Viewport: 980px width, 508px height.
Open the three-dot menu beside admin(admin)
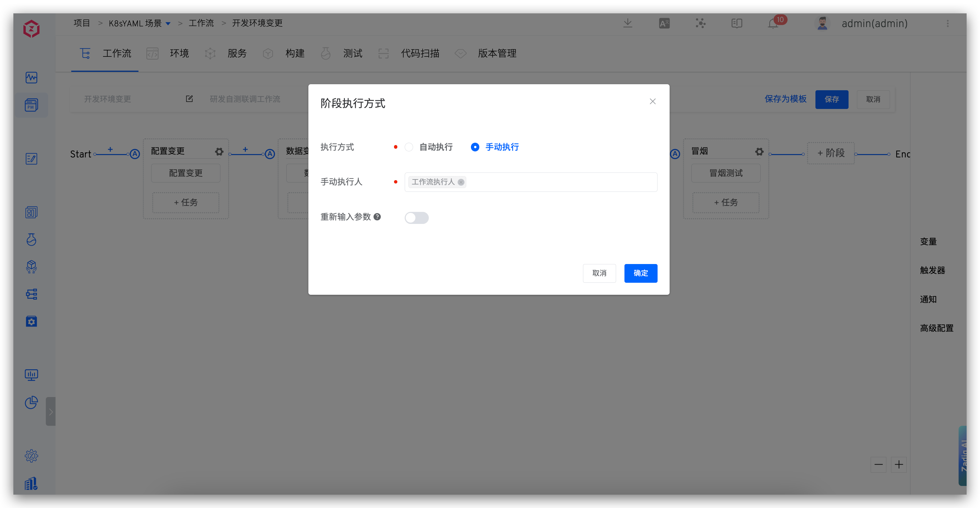[x=948, y=23]
